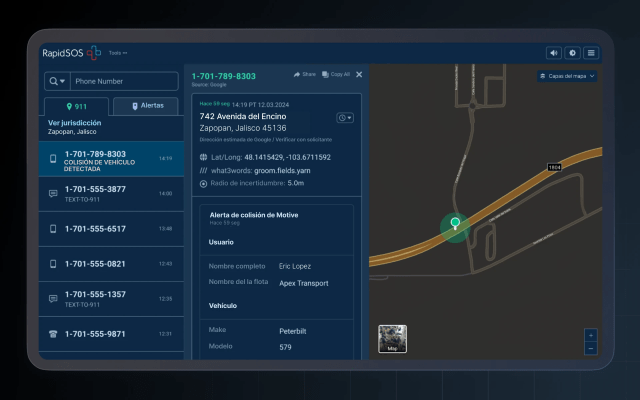Switch to the 911 tab
The width and height of the screenshot is (640, 400).
75,106
